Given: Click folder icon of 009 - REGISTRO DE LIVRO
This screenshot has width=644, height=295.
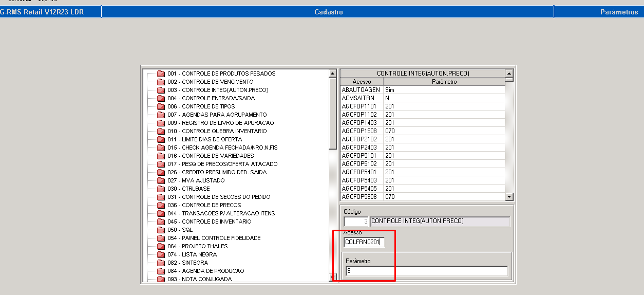Looking at the screenshot, I should tap(161, 123).
